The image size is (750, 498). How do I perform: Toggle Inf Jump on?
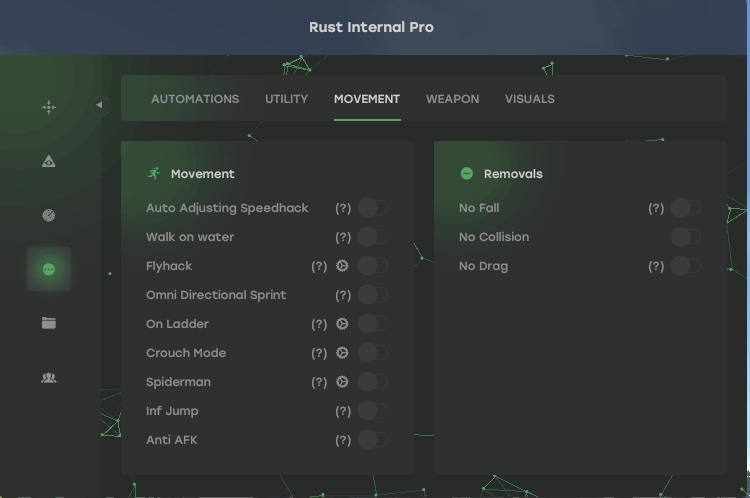(x=373, y=411)
